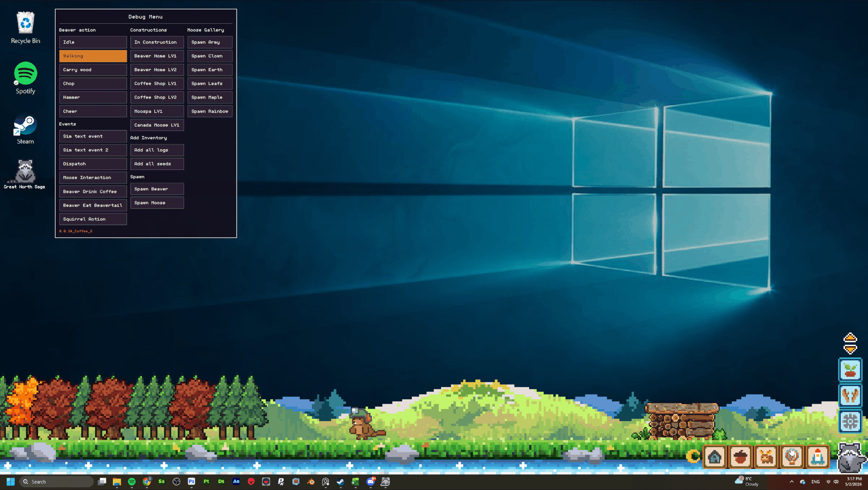Open the Spotify desktop shortcut
This screenshot has height=490, width=868.
(25, 78)
